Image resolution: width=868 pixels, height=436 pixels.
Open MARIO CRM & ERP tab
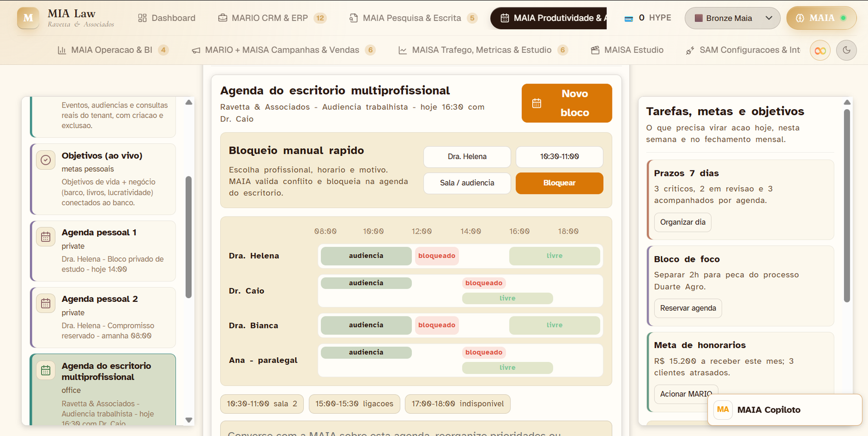pyautogui.click(x=272, y=18)
